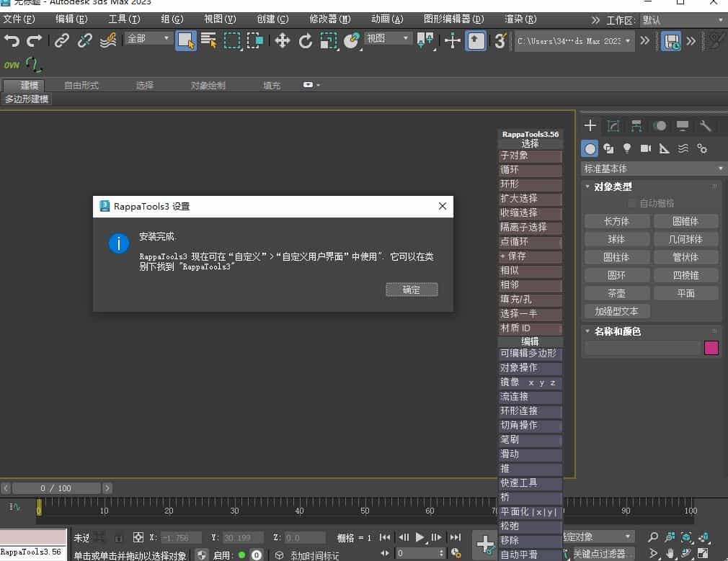Image resolution: width=728 pixels, height=561 pixels.
Task: Jump to the animation end frame
Action: (x=456, y=537)
